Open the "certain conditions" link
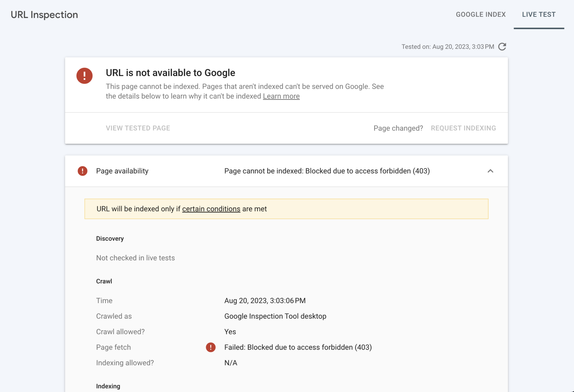This screenshot has width=574, height=392. (x=211, y=209)
